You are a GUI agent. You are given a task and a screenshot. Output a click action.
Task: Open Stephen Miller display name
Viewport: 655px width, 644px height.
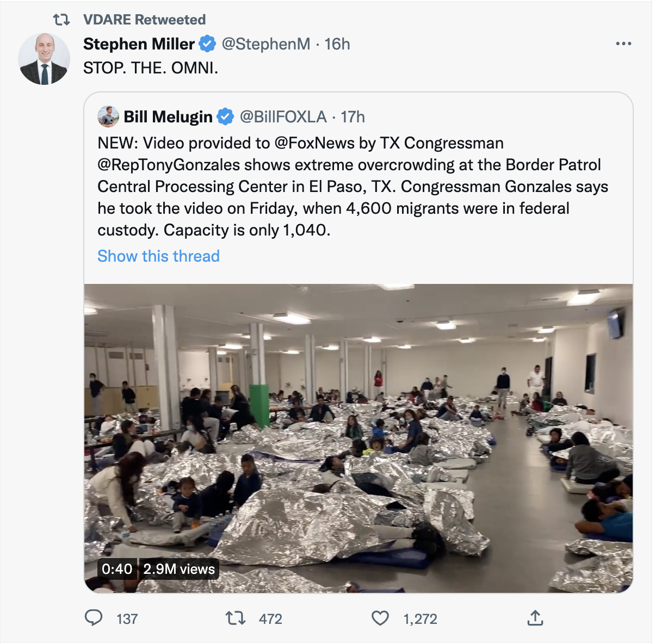[x=139, y=44]
